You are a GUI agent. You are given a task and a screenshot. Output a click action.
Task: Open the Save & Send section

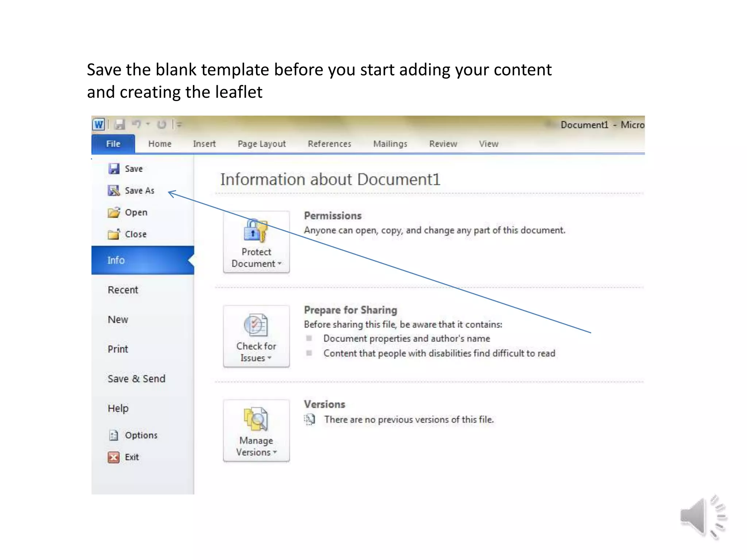136,378
